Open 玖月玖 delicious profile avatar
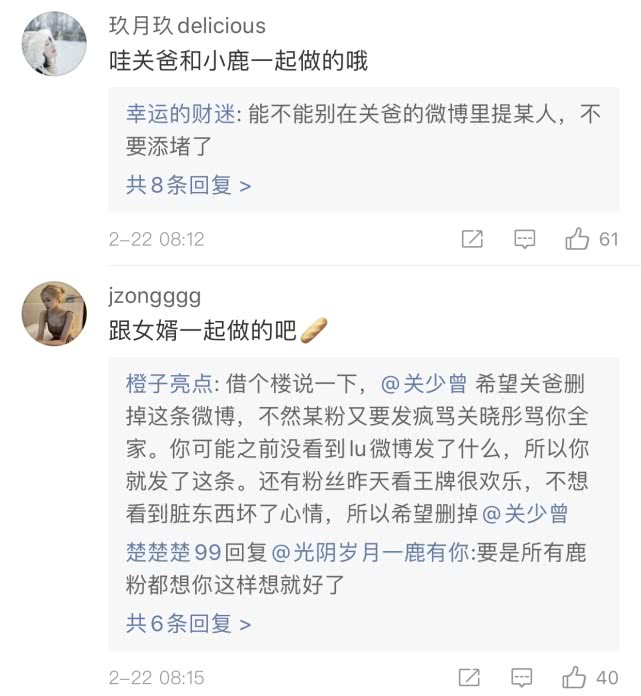Viewport: 641px width, 696px height. pyautogui.click(x=53, y=44)
